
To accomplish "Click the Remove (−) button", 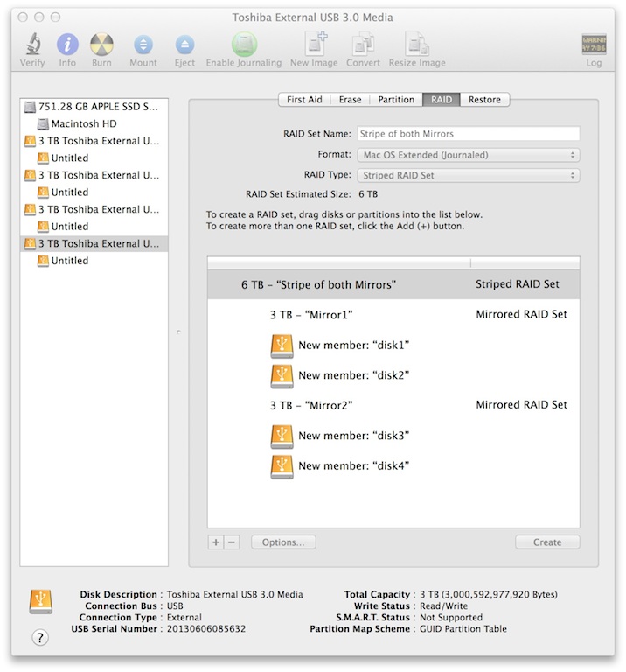I will [x=232, y=542].
